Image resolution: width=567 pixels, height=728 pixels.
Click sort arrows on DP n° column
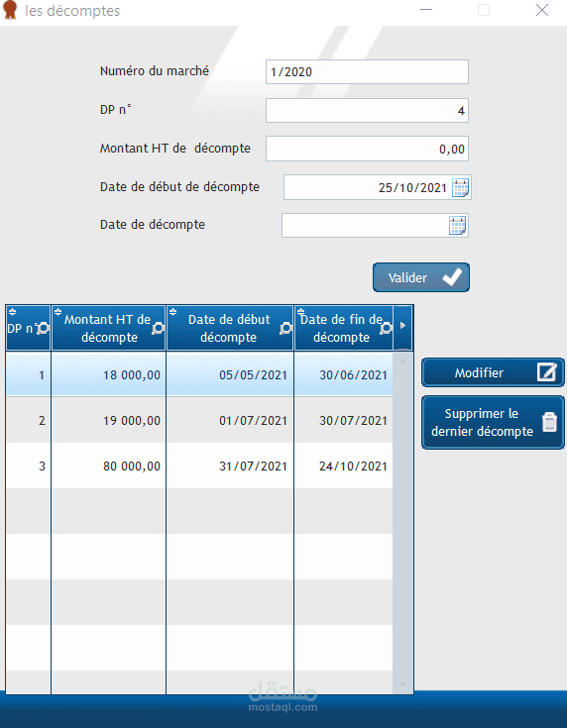tap(13, 312)
